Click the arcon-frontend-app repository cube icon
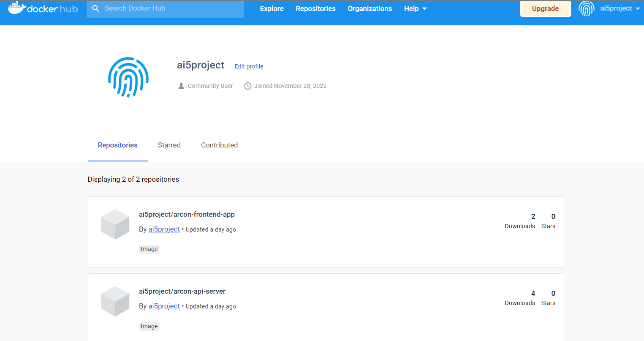This screenshot has height=341, width=644. coord(115,224)
